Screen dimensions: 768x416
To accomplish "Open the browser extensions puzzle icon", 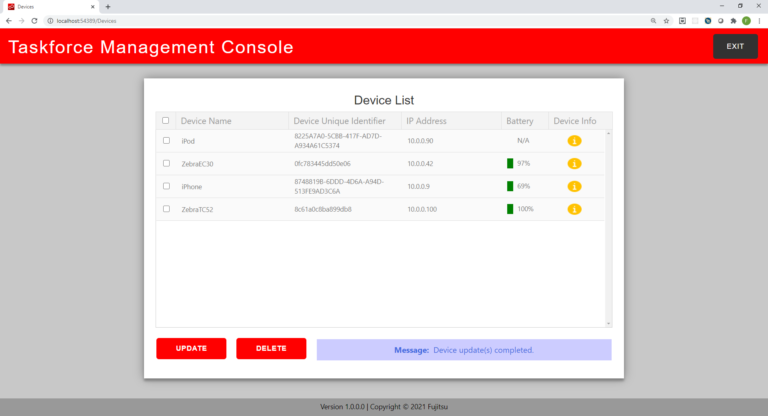I will click(733, 21).
